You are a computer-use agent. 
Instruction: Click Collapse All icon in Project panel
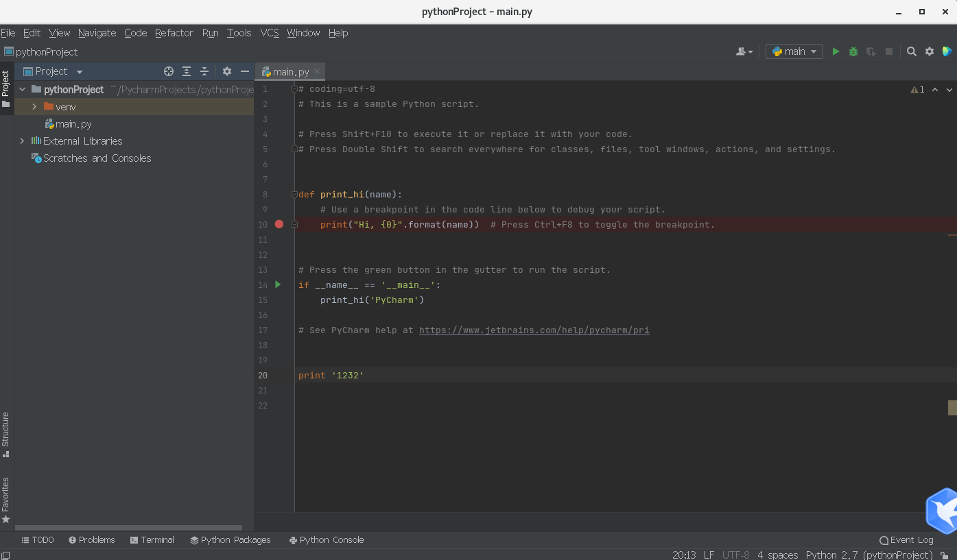point(204,71)
